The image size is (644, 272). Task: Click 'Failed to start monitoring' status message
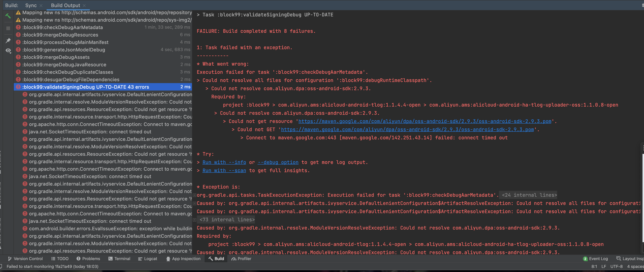pyautogui.click(x=53, y=266)
